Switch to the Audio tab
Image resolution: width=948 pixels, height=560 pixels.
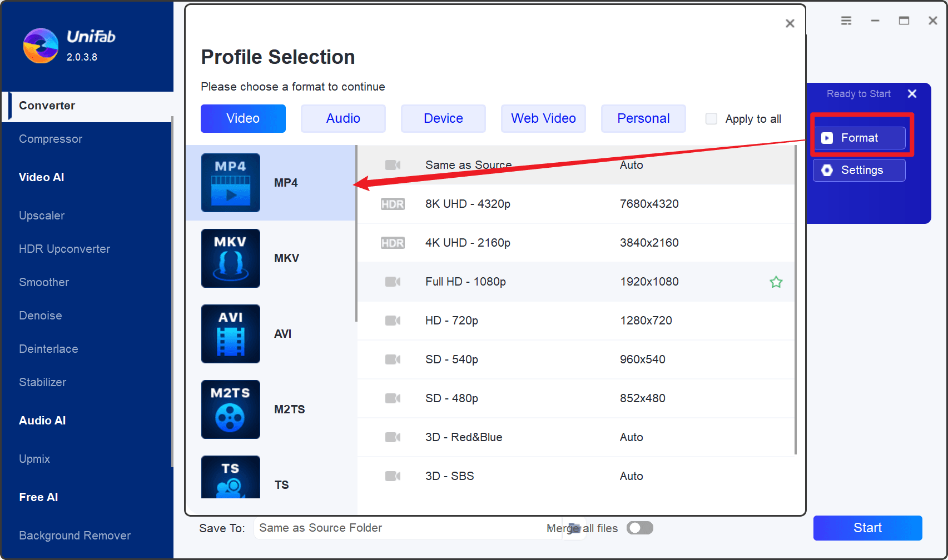[x=343, y=118]
